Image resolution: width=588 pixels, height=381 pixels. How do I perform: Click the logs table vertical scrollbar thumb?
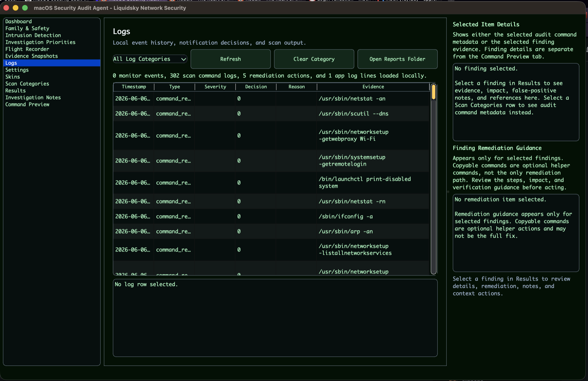434,92
